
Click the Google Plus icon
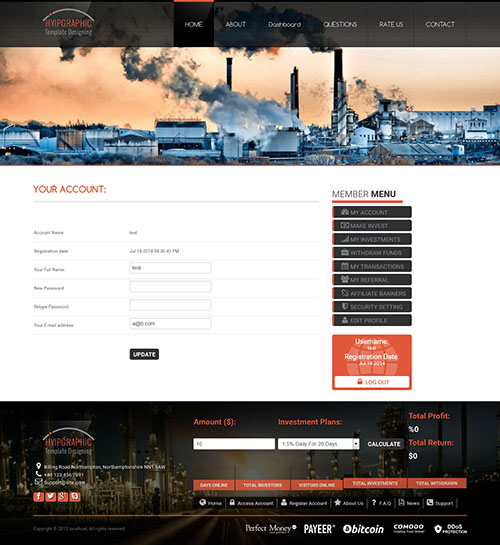click(x=63, y=496)
